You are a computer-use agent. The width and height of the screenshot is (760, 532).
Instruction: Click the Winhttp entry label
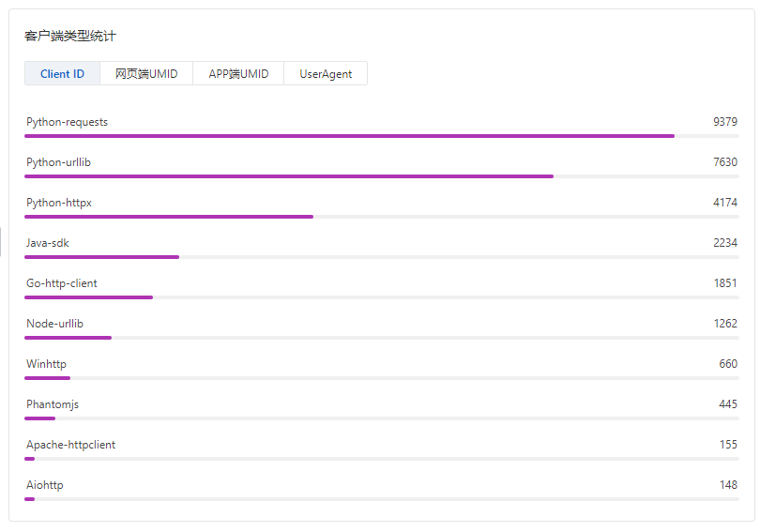[x=46, y=364]
